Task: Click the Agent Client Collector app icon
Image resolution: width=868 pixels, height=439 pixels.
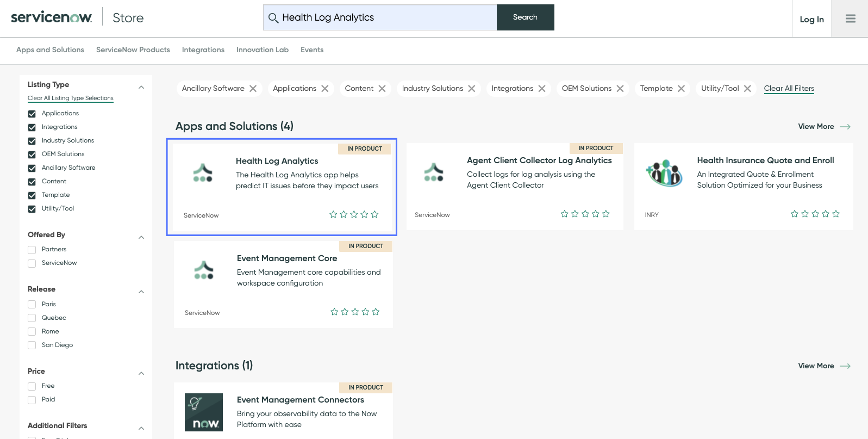Action: (434, 172)
